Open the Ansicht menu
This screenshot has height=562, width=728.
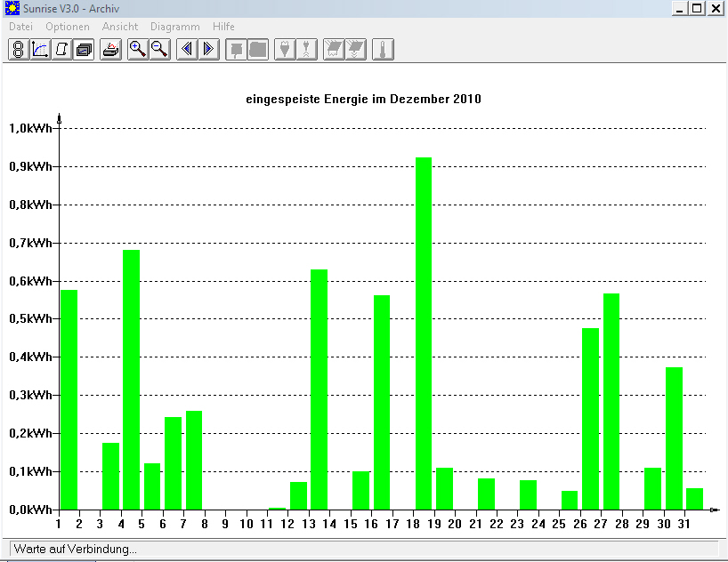[x=120, y=27]
